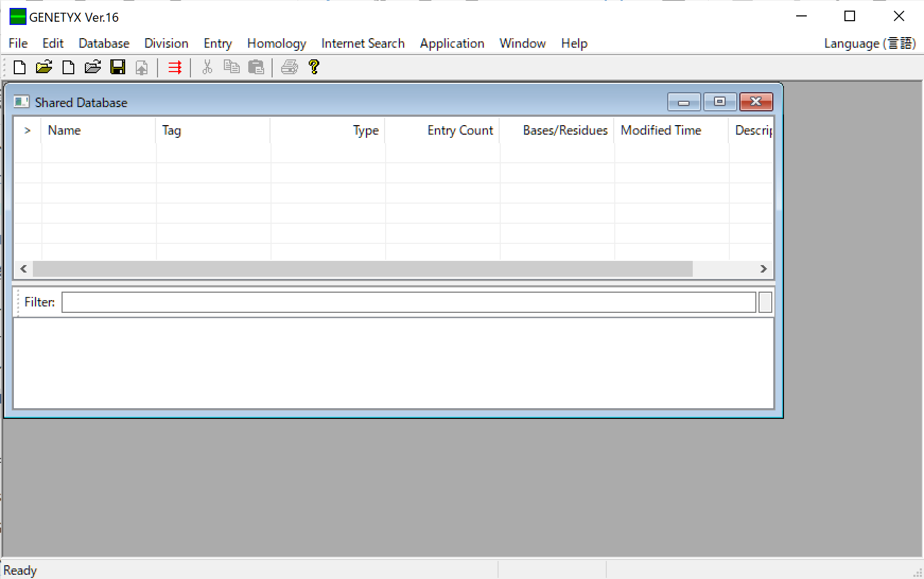924x579 pixels.
Task: Maximize the Shared Database window
Action: click(x=720, y=102)
